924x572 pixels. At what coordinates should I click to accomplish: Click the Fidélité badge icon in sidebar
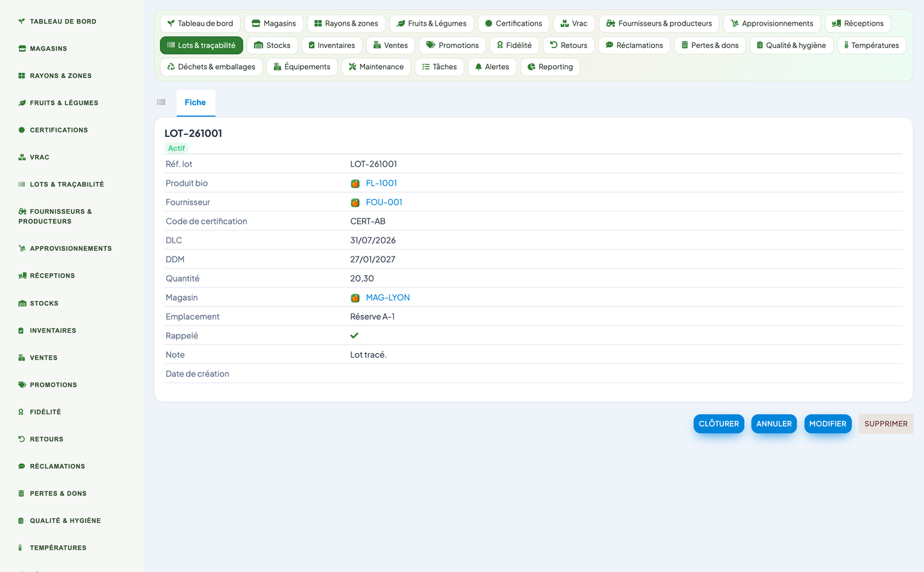(21, 412)
